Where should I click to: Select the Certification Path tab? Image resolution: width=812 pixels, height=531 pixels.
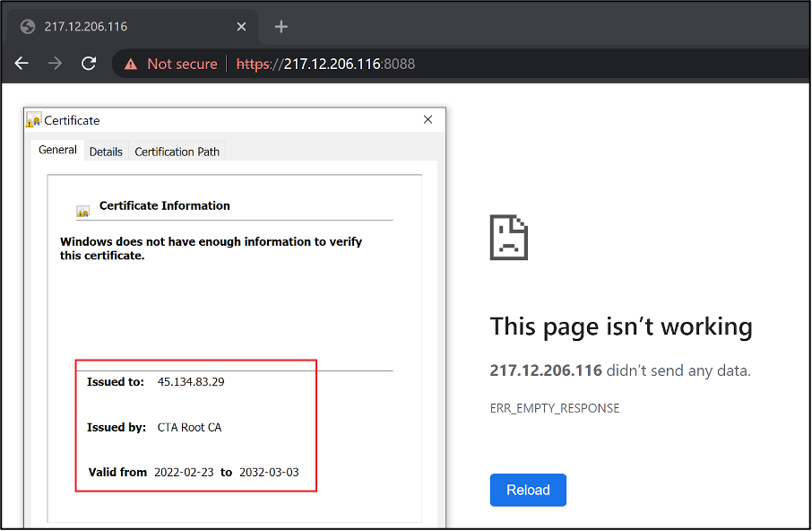point(177,152)
